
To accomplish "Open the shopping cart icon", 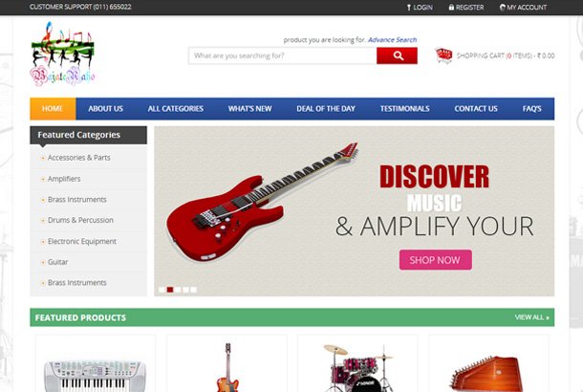I will click(443, 55).
